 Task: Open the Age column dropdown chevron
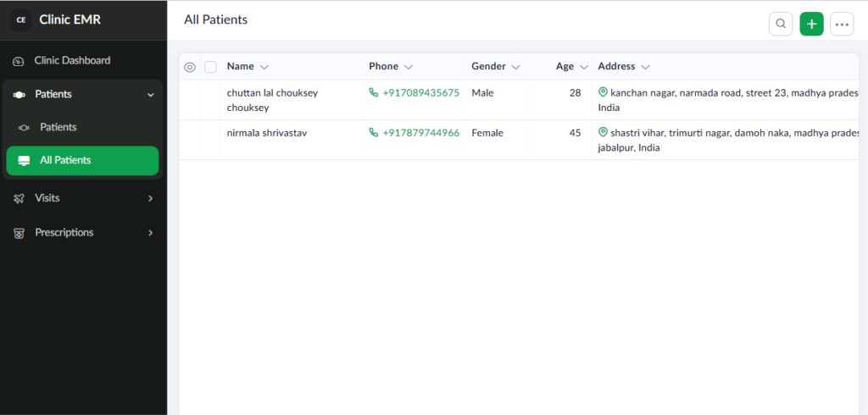(583, 67)
